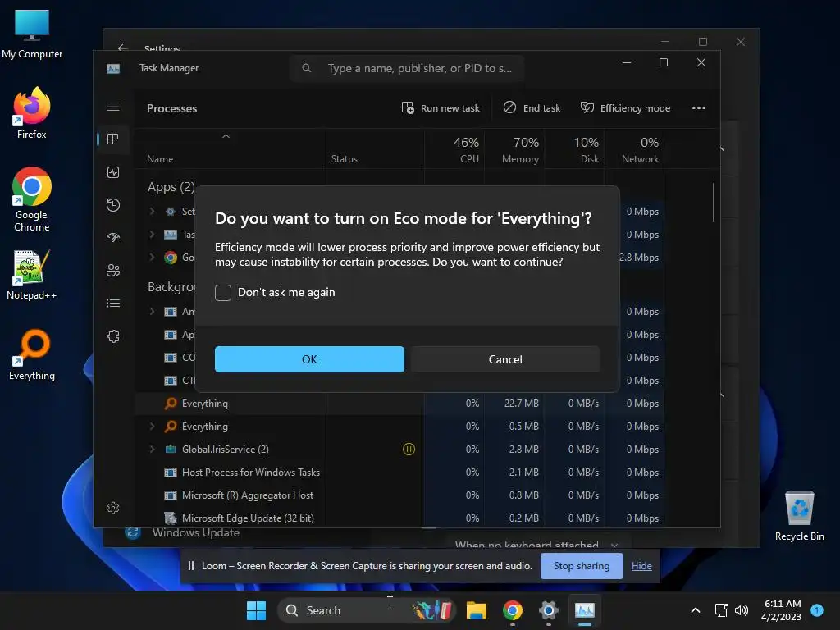Click the Apps (2) group heading
The height and width of the screenshot is (630, 840).
[x=171, y=187]
